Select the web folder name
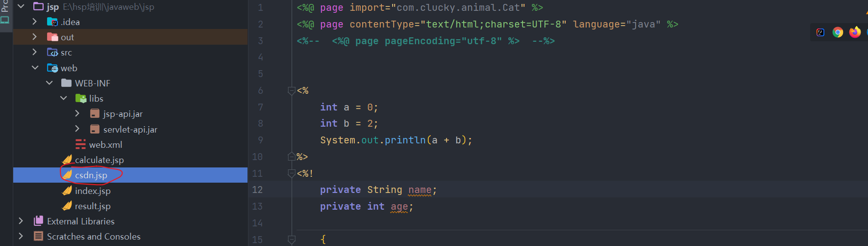The height and width of the screenshot is (246, 868). pos(69,68)
